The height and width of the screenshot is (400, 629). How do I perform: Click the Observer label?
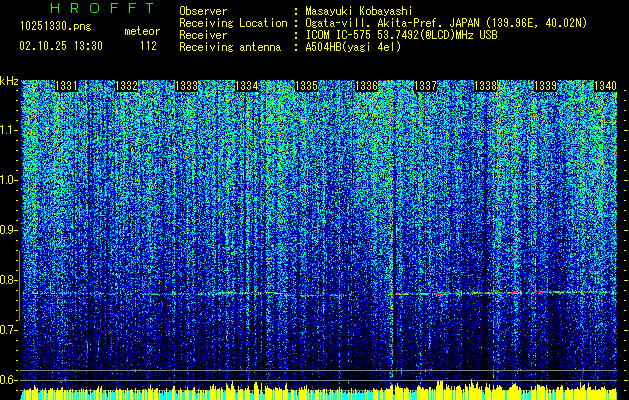[x=203, y=12]
